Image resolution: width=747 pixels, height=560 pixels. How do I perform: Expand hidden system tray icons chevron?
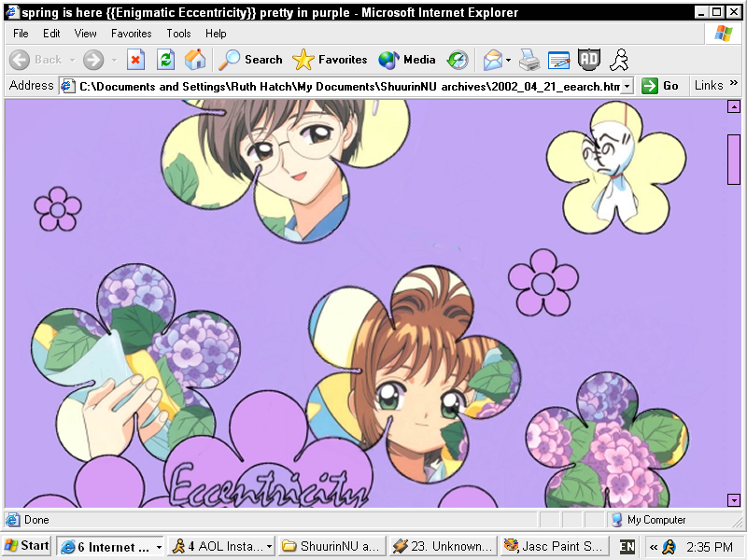[654, 547]
